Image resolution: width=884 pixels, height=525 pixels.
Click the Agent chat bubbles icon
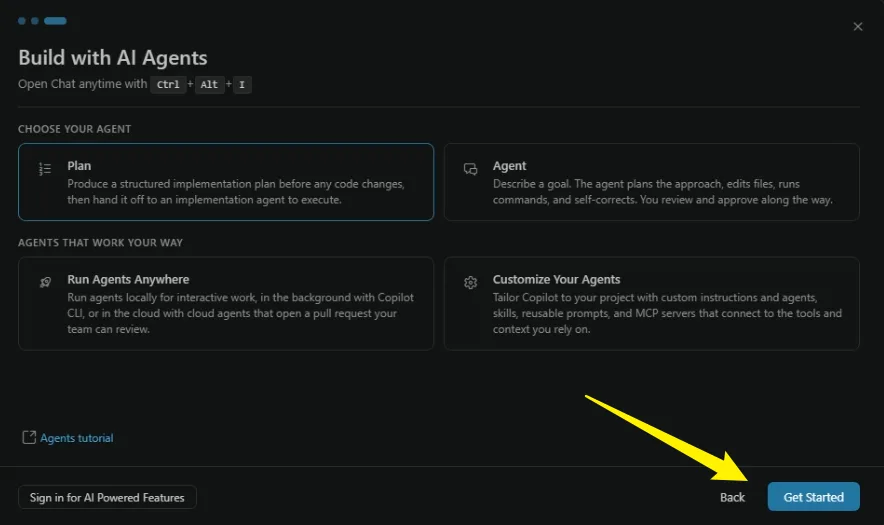click(470, 169)
